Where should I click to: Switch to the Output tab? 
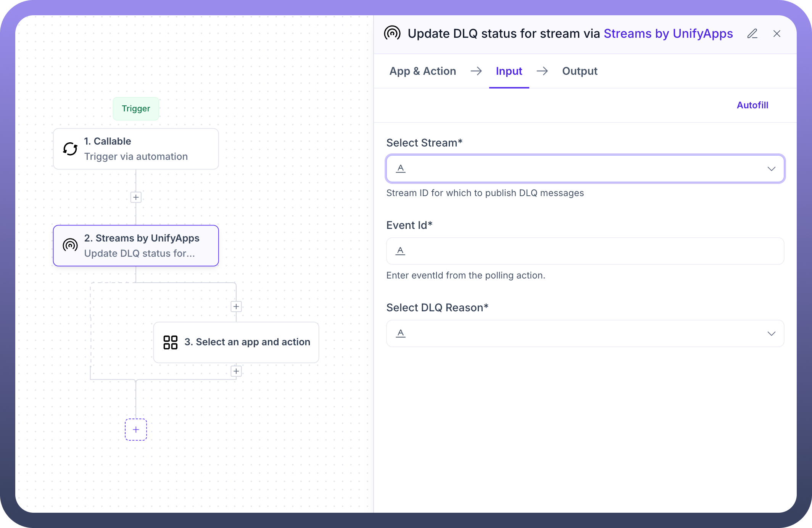coord(580,71)
